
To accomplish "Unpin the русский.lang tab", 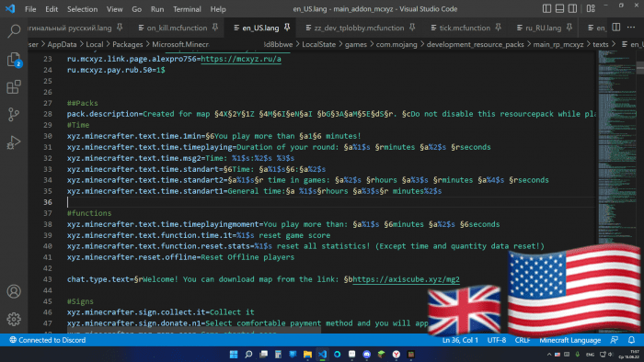I will [x=120, y=28].
